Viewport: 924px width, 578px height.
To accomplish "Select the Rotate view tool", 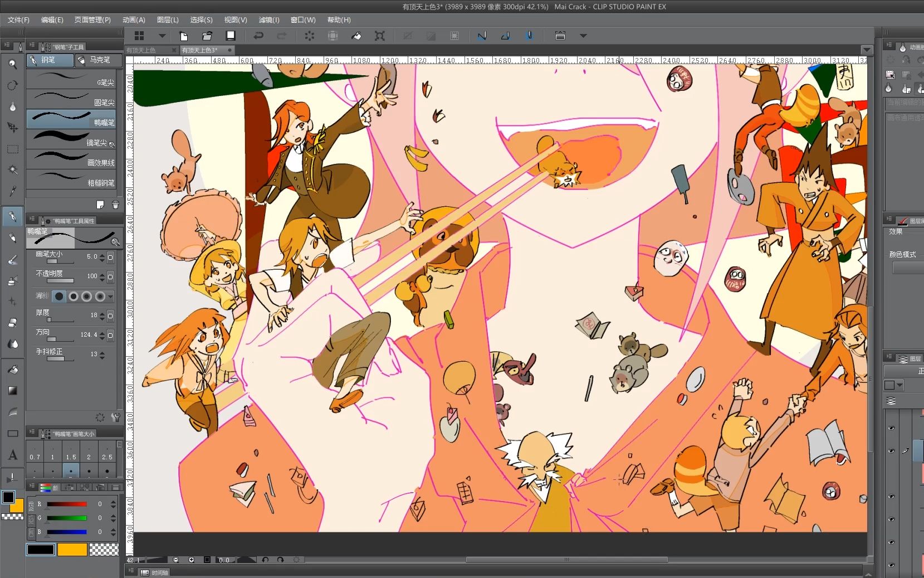I will click(x=12, y=85).
